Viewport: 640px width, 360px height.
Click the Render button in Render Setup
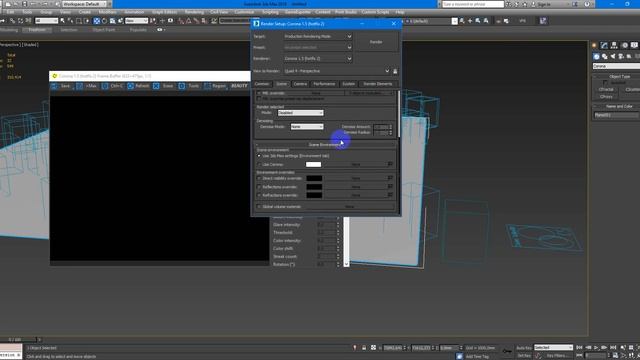click(376, 42)
